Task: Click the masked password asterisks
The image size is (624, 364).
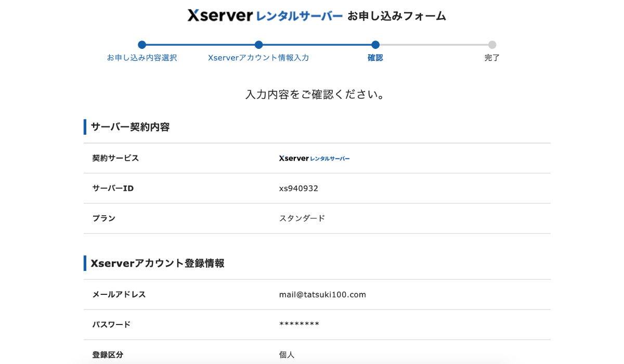Action: [x=299, y=325]
